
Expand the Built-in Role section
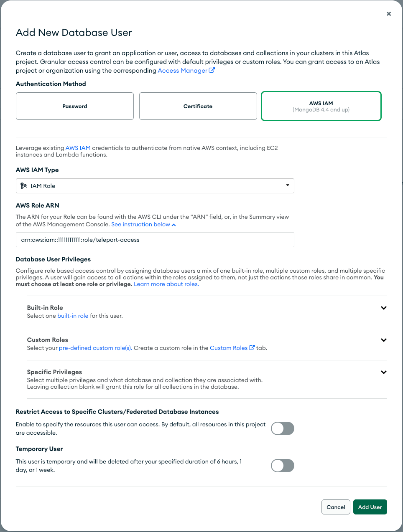[383, 308]
